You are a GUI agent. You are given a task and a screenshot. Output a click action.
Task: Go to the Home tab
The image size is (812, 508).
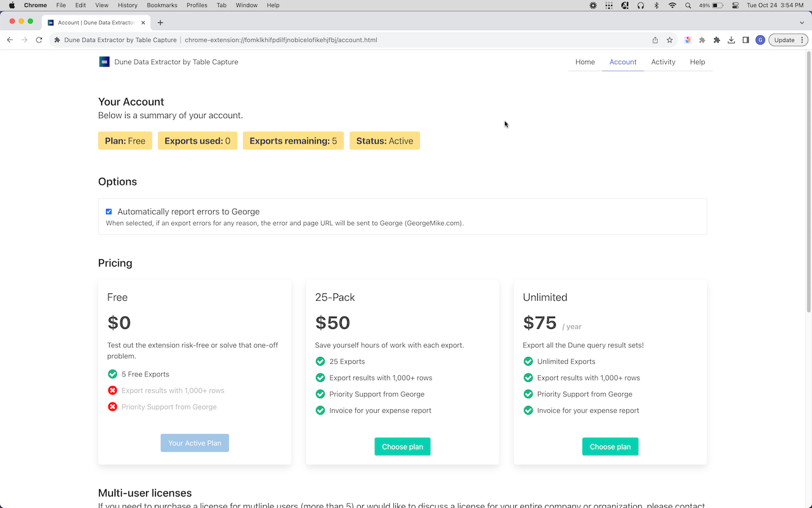[x=585, y=62]
